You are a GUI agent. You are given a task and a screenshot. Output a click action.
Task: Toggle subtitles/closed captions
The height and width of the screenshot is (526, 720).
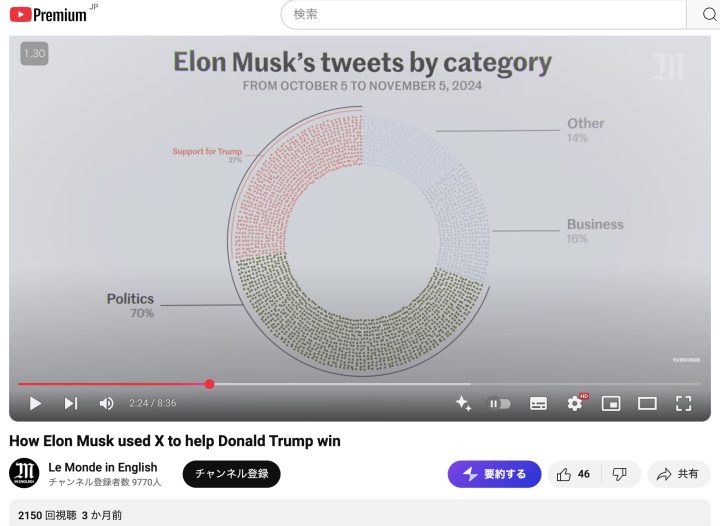538,403
